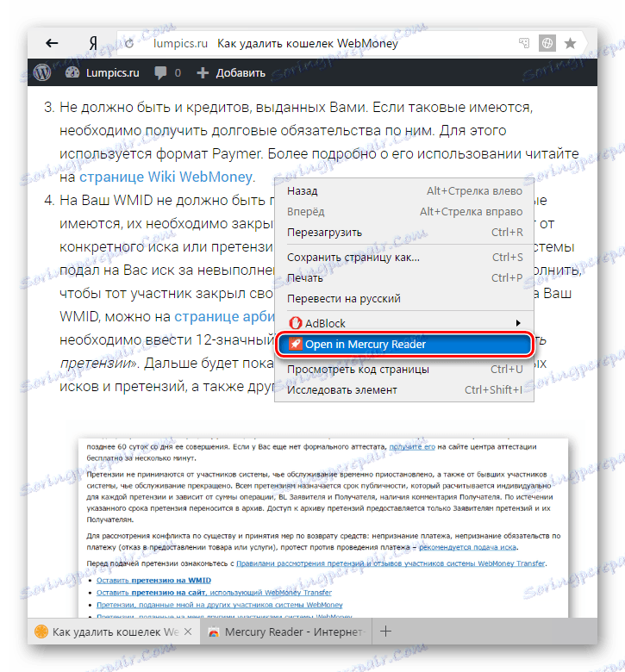This screenshot has width=625, height=672.
Task: Click the Lumpics.ru dashboard icon
Action: pos(72,72)
